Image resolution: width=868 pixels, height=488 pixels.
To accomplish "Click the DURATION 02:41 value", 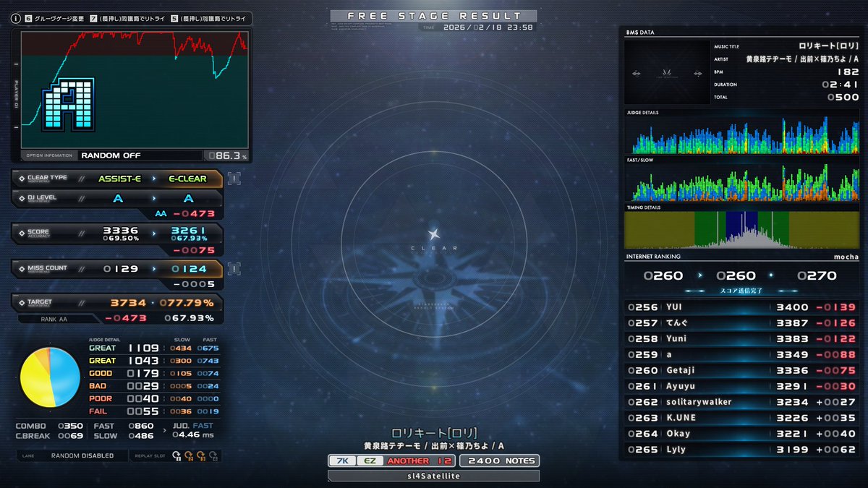I will pos(841,85).
